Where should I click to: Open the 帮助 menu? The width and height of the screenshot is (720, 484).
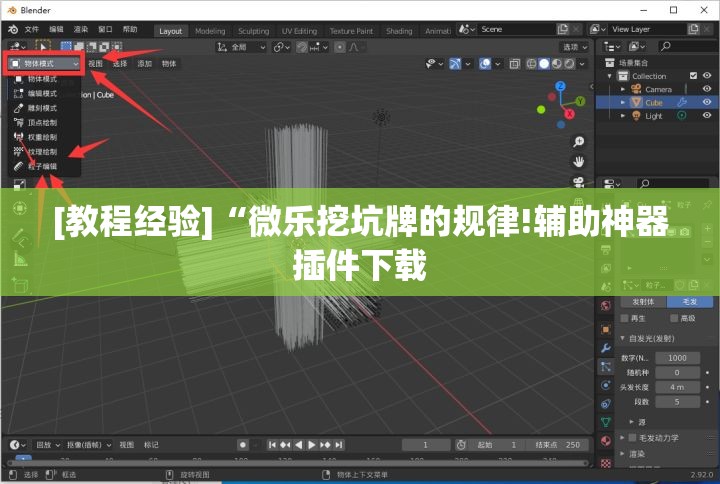tap(129, 29)
